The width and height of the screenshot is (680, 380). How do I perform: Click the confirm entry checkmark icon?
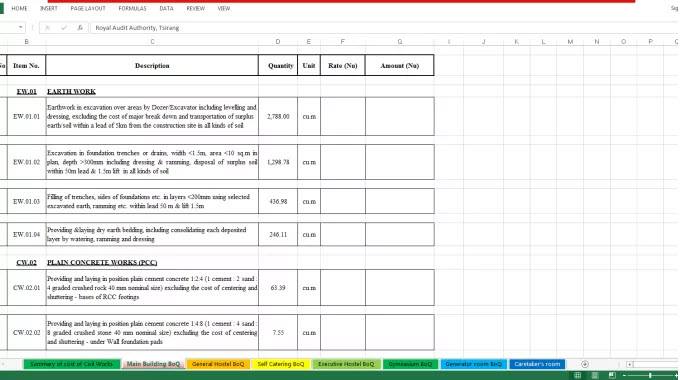coord(64,28)
